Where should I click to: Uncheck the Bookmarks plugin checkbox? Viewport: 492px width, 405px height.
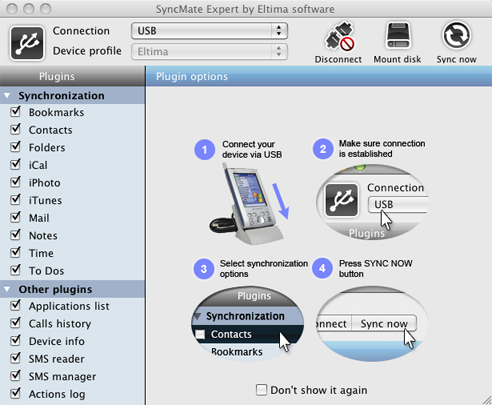click(x=15, y=112)
